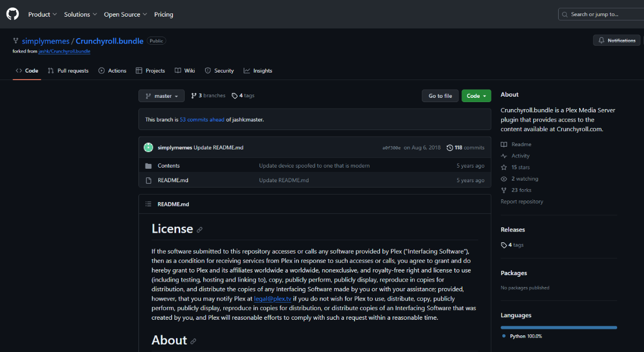The height and width of the screenshot is (352, 644).
Task: Switch to the Security tab
Action: pyautogui.click(x=219, y=70)
